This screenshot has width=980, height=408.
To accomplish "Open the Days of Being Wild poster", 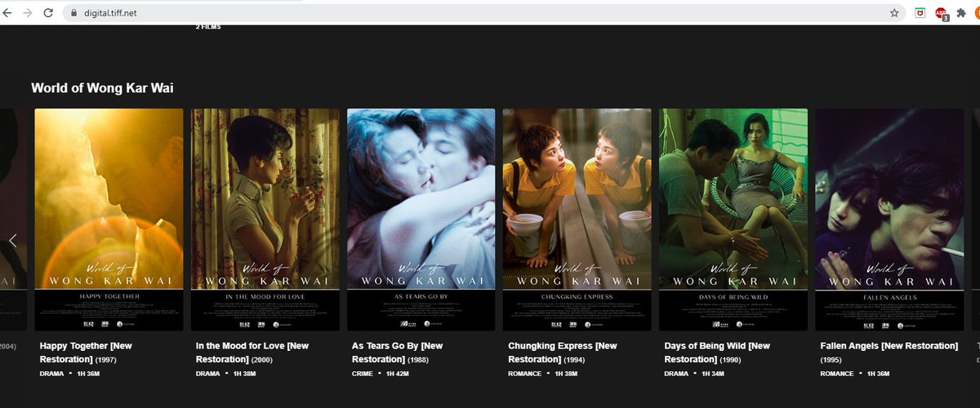I will pos(733,220).
